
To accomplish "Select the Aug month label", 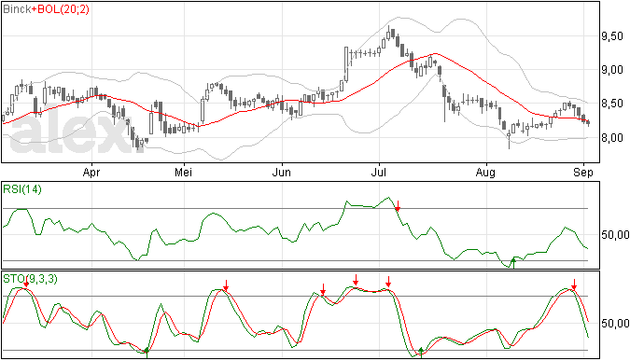I will tap(485, 173).
